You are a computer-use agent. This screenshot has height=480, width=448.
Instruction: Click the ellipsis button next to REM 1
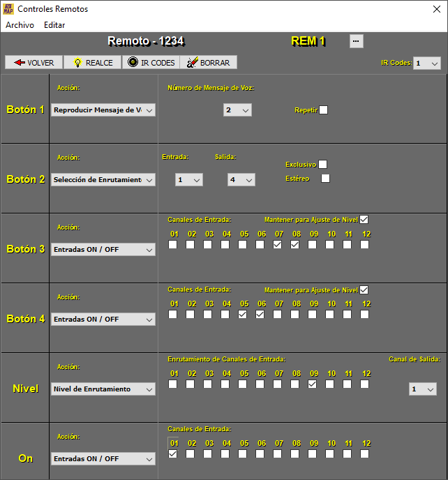(x=357, y=41)
